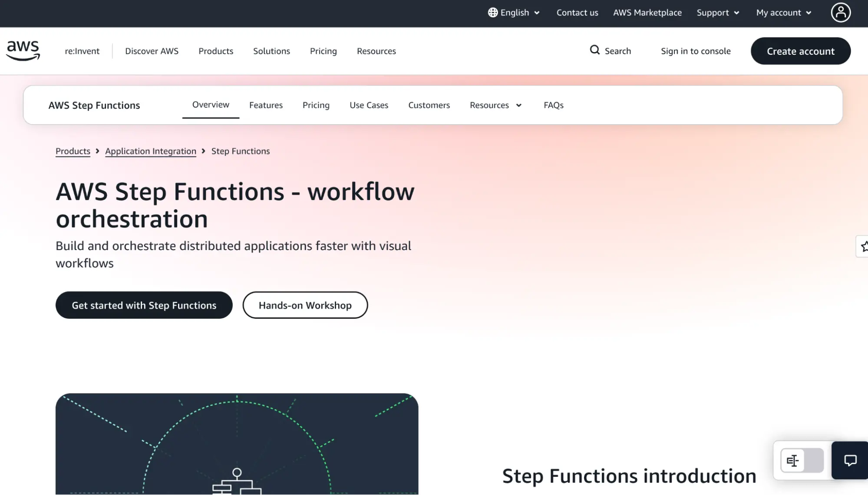The width and height of the screenshot is (868, 495).
Task: Toggle the page layout switch at the bottom right
Action: 802,460
